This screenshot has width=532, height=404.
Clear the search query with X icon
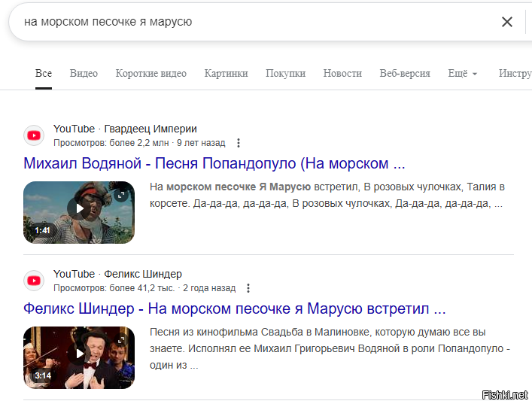tap(507, 22)
